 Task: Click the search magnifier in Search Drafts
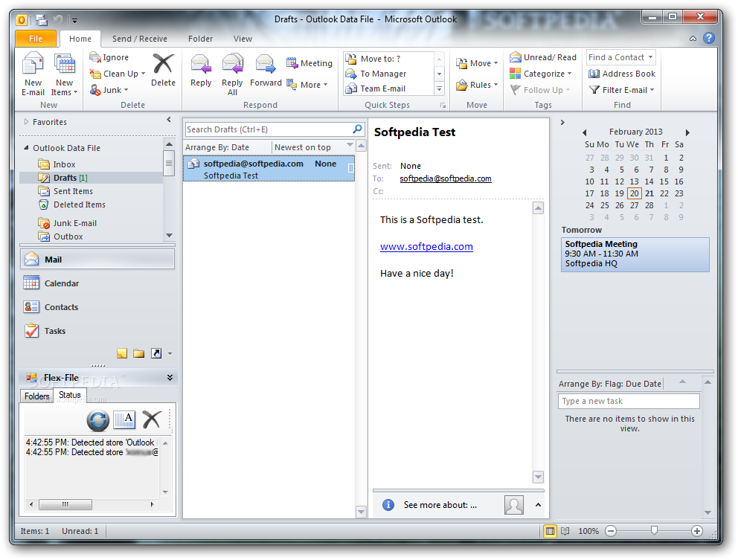click(357, 129)
